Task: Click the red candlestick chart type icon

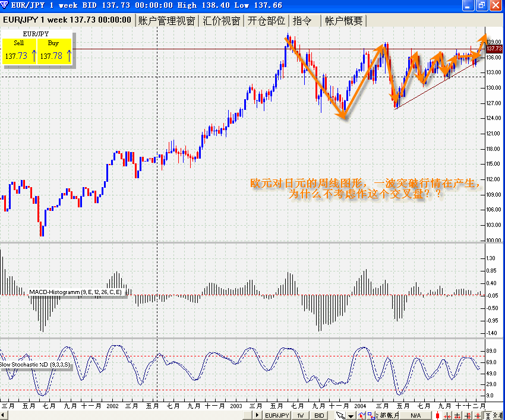Action: [x=437, y=415]
